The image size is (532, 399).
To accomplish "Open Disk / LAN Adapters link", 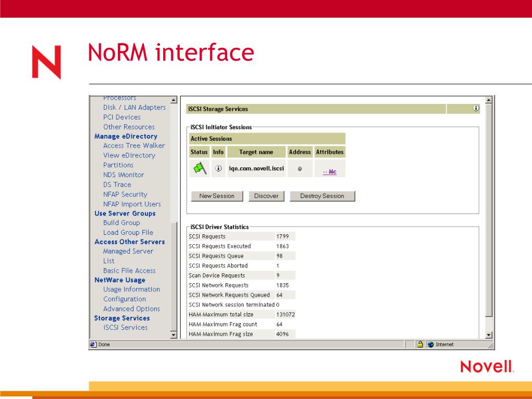I will [135, 107].
